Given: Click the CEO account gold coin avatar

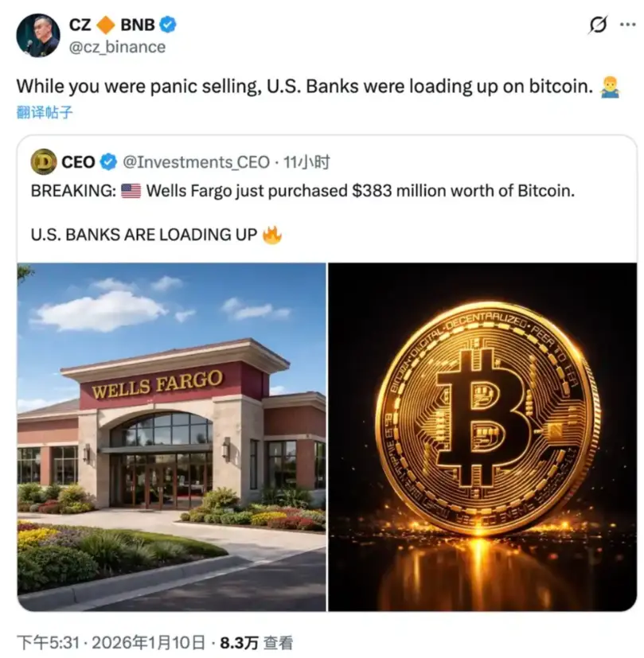Looking at the screenshot, I should pos(44,162).
